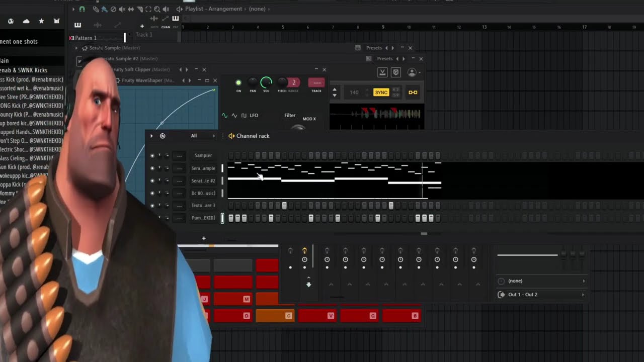Select the mute tool in Playlist toolbar

tap(122, 9)
